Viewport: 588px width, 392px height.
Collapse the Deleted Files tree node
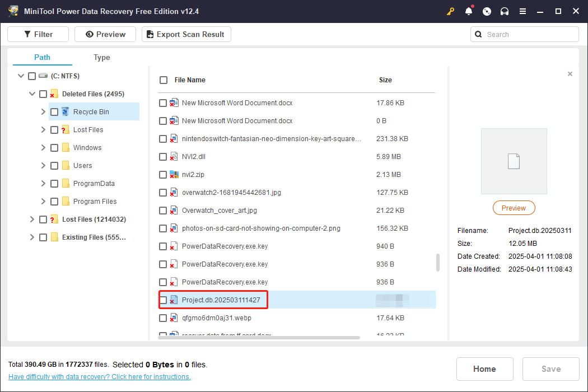click(32, 94)
